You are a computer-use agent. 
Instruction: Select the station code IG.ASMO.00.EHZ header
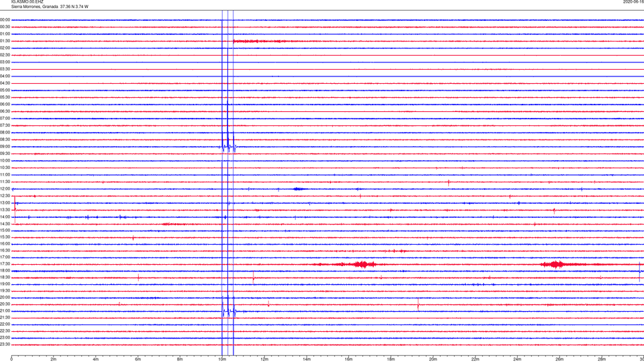point(27,2)
